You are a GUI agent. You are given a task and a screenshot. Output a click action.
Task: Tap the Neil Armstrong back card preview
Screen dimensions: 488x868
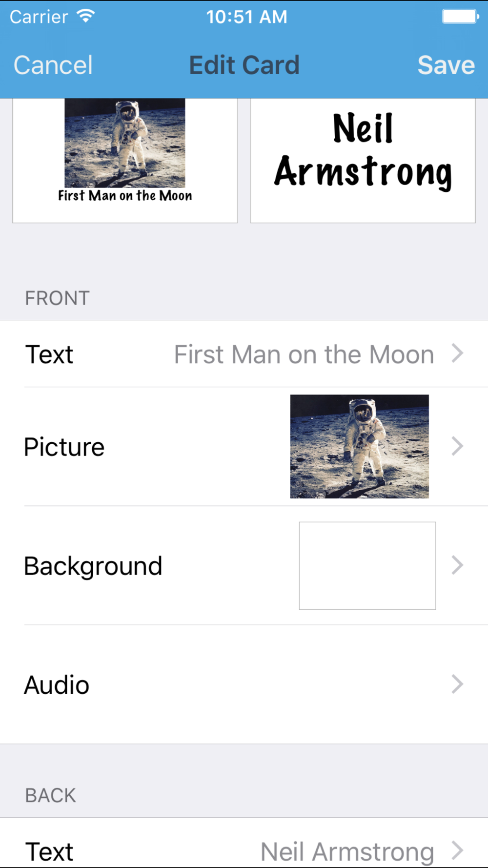[x=363, y=161]
